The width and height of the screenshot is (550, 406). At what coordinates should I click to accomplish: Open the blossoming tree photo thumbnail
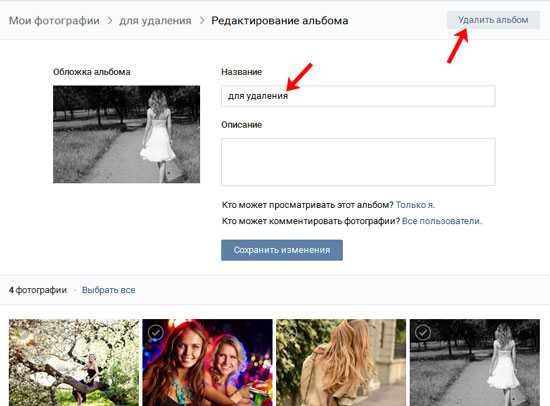click(74, 362)
